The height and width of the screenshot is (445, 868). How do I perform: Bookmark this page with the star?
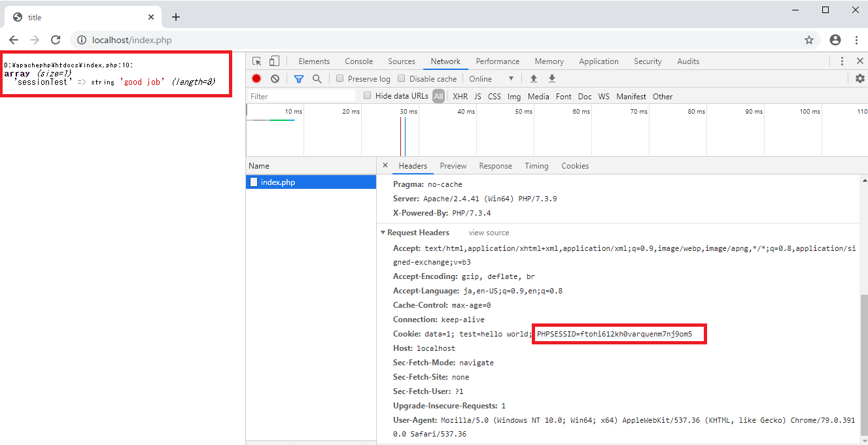pos(809,40)
